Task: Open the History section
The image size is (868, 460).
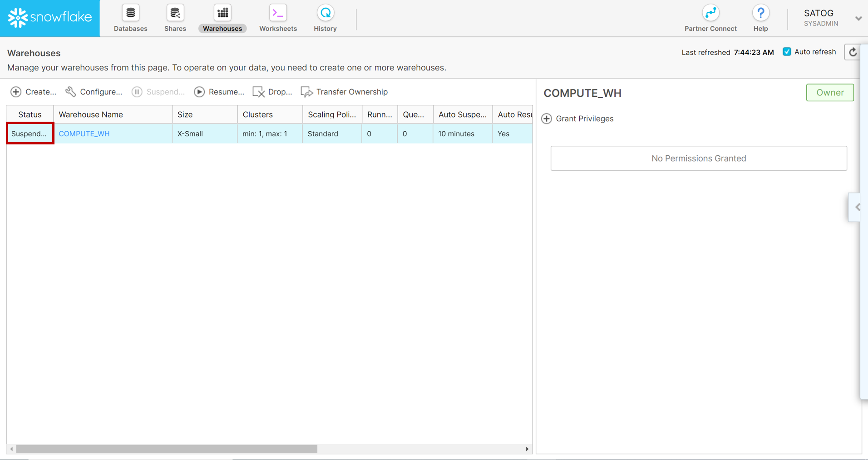Action: (x=325, y=19)
